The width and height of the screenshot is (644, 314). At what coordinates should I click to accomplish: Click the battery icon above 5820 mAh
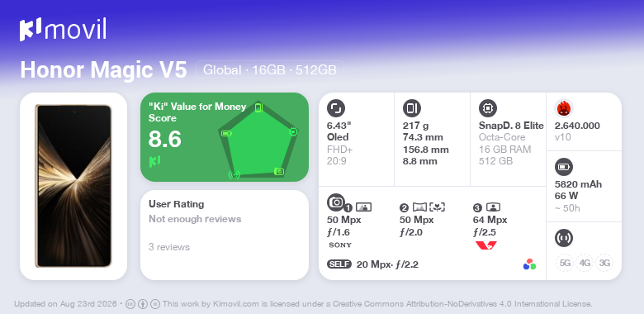[564, 167]
